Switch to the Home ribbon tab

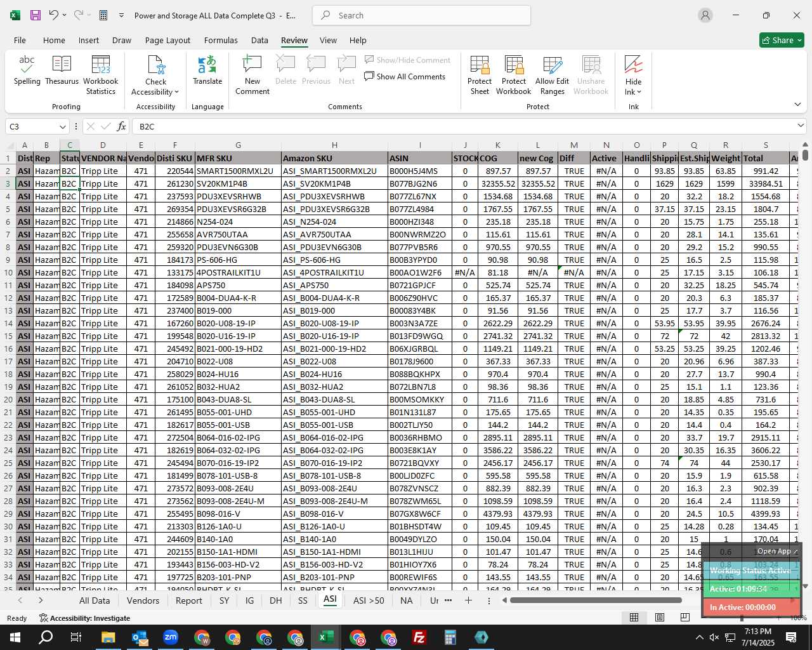[54, 40]
